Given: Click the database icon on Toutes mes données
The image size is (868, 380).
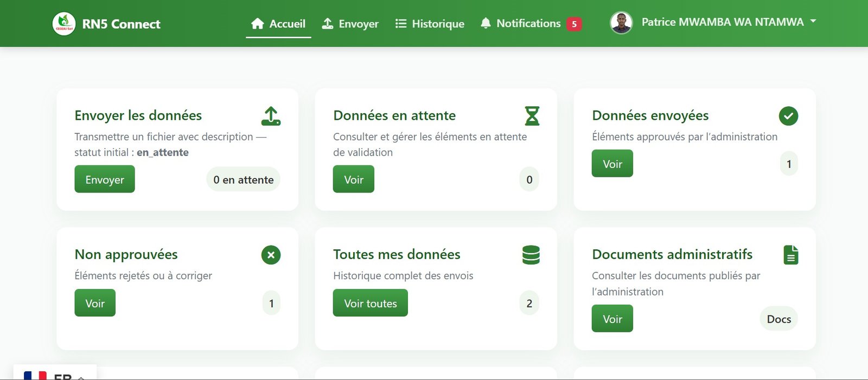Looking at the screenshot, I should (x=531, y=255).
